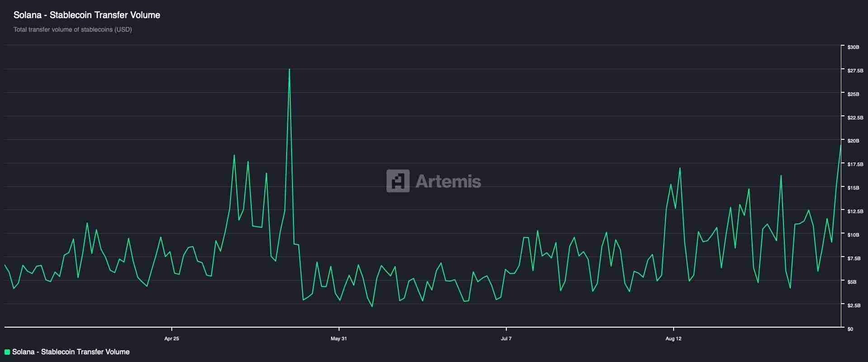This screenshot has width=868, height=362.
Task: Click the subtitle about total transfer volume
Action: click(73, 29)
